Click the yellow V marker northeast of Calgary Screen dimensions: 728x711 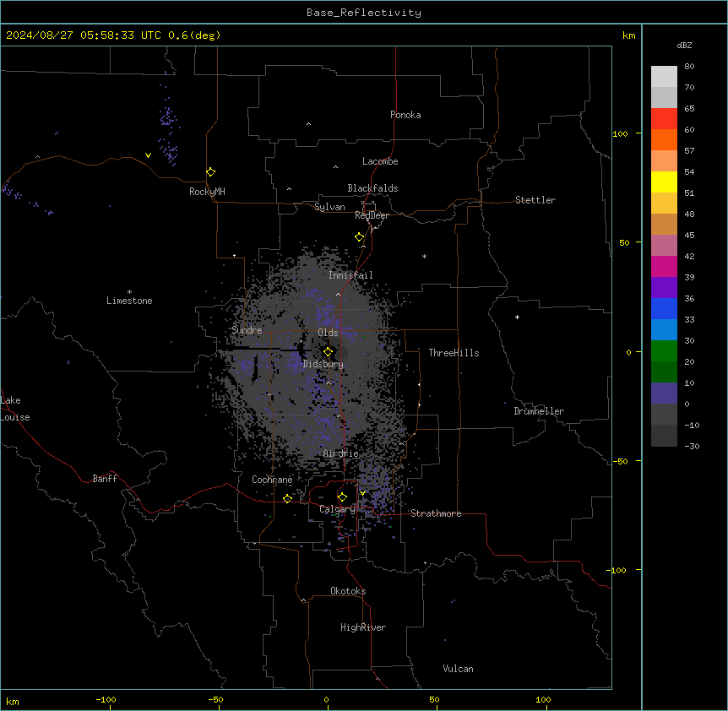pyautogui.click(x=362, y=493)
